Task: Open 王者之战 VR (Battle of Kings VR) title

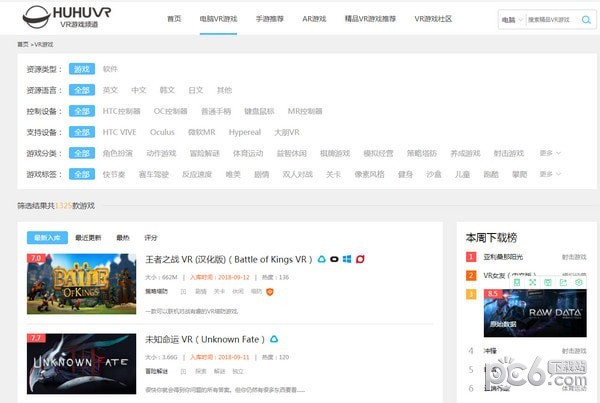Action: [228, 259]
